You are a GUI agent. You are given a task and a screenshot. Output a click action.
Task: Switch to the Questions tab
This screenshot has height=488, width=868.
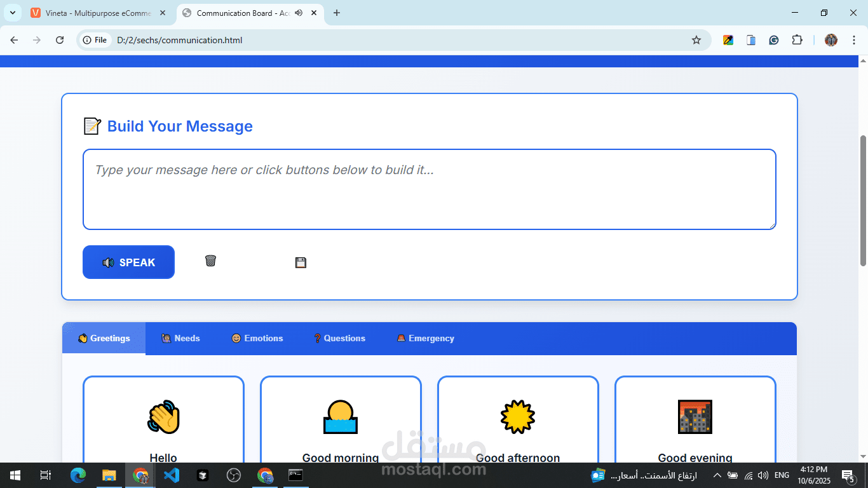[x=339, y=339]
